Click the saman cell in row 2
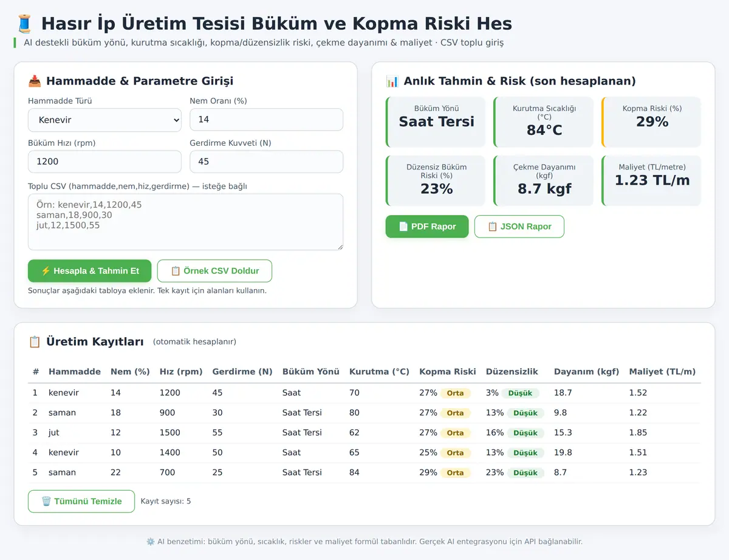 click(63, 413)
